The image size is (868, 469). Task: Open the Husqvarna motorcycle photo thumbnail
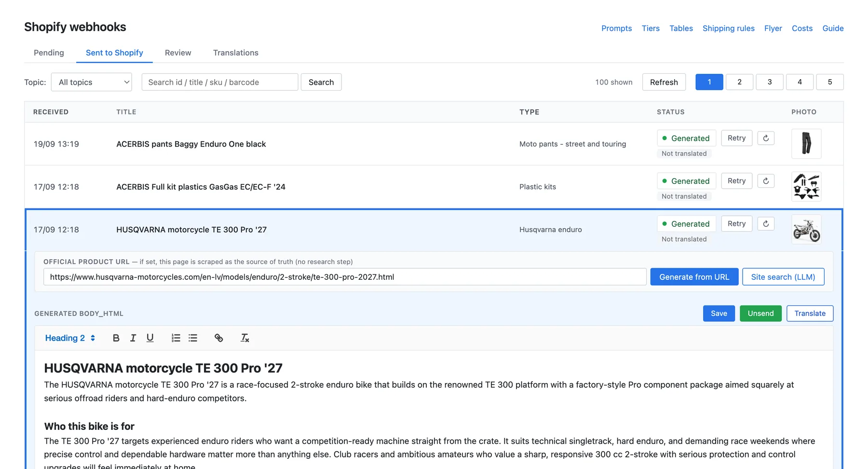[x=806, y=230]
